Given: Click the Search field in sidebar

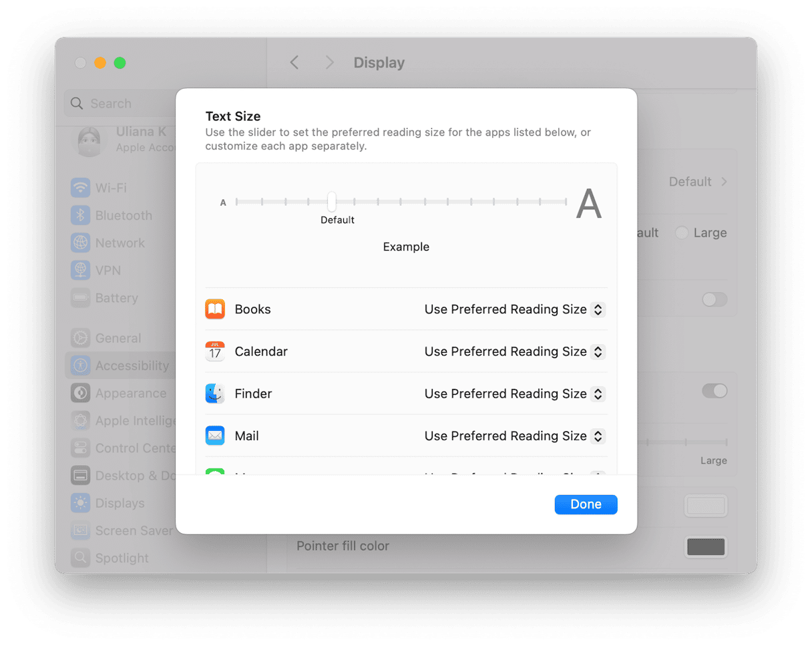Looking at the screenshot, I should pos(119,104).
